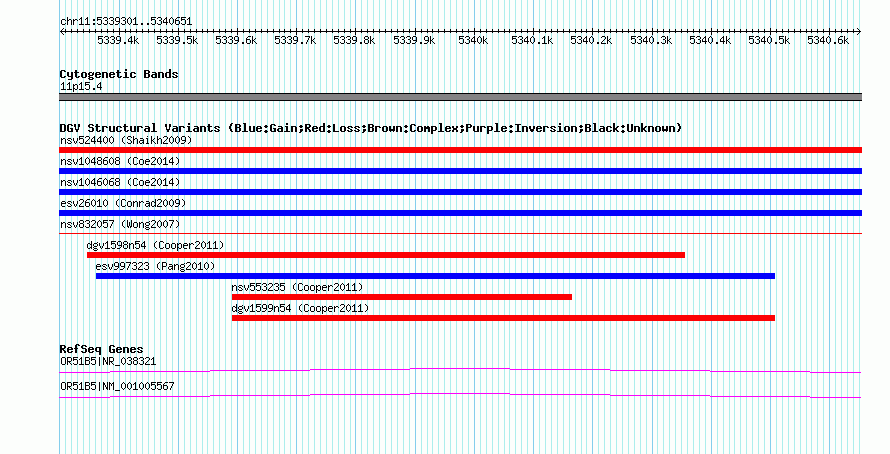The image size is (890, 454).
Task: Click the 5339.5k ruler tick label
Action: [177, 40]
